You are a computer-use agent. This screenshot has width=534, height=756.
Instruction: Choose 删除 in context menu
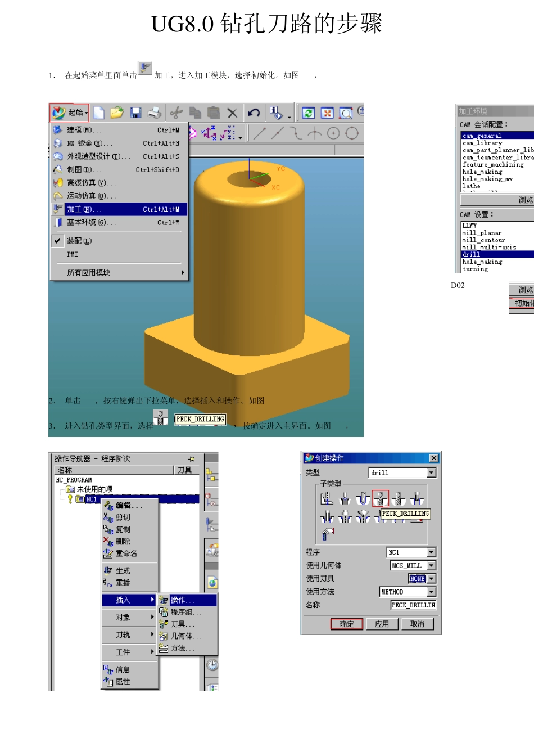[130, 541]
